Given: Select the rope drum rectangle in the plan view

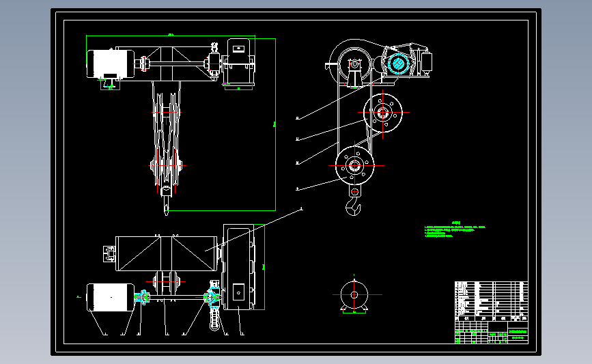Looking at the screenshot, I should coord(166,253).
